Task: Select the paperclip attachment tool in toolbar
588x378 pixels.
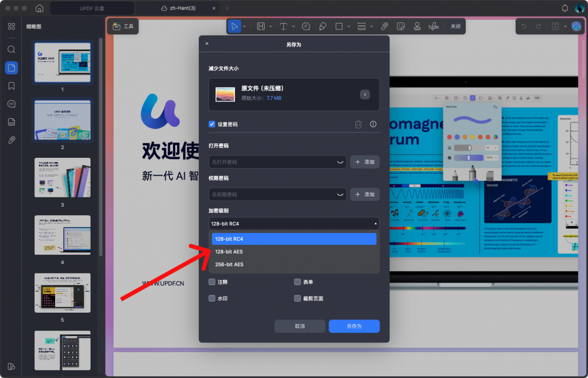Action: pos(384,26)
